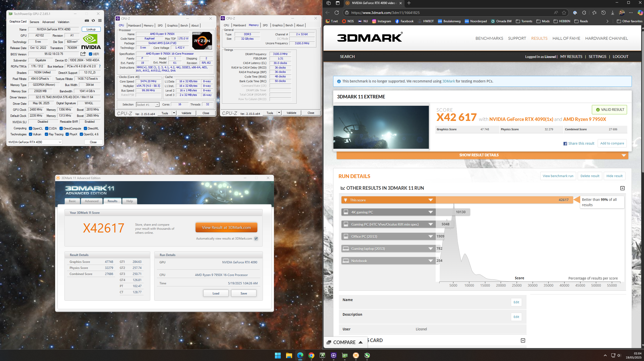Switch to the Validation tab in GPU-Z
The height and width of the screenshot is (361, 644).
[x=63, y=22]
